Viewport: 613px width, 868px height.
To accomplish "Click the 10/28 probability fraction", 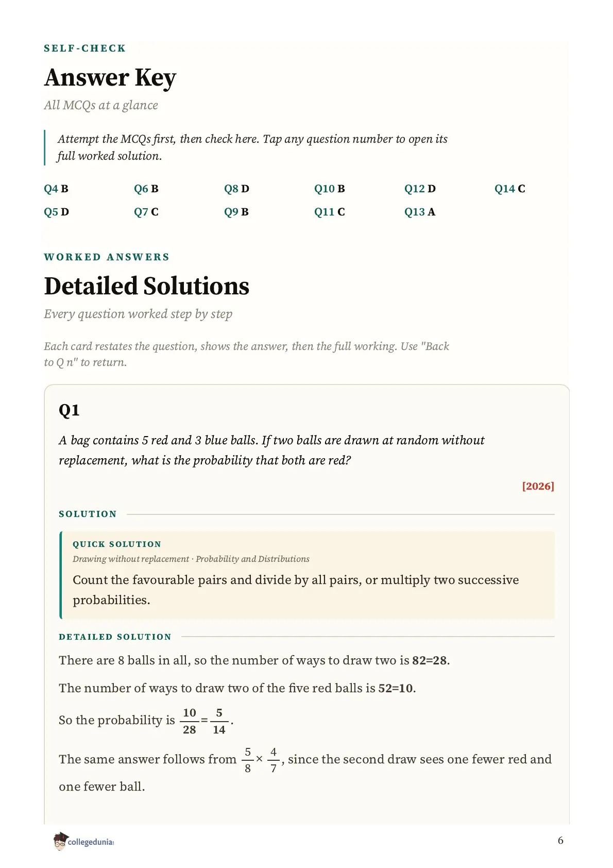I will click(x=190, y=721).
